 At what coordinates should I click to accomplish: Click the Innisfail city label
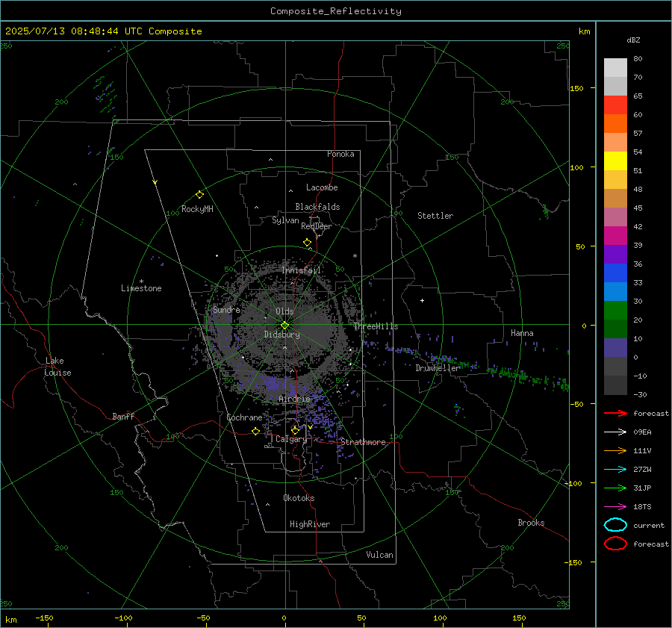[302, 270]
